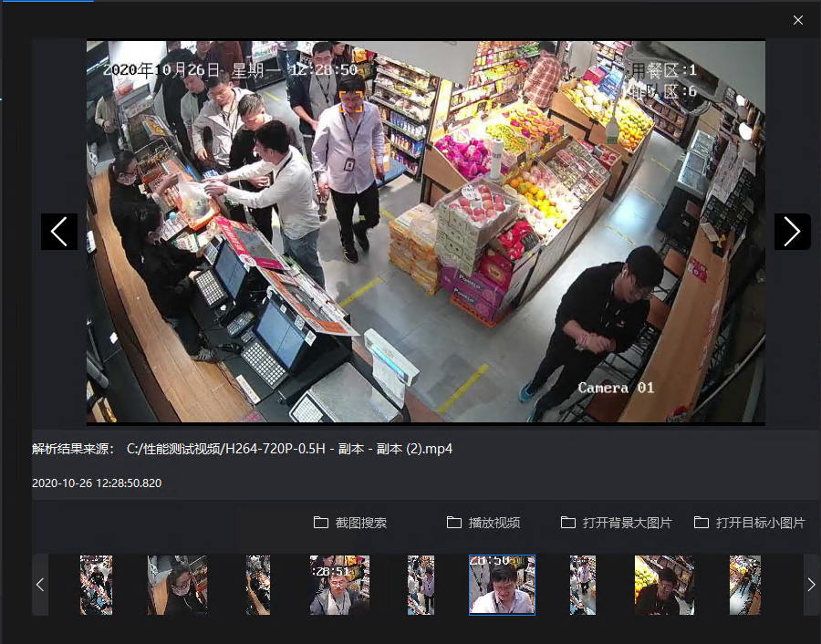Select the fifth thumbnail of standing man
Image resolution: width=821 pixels, height=644 pixels.
click(421, 585)
